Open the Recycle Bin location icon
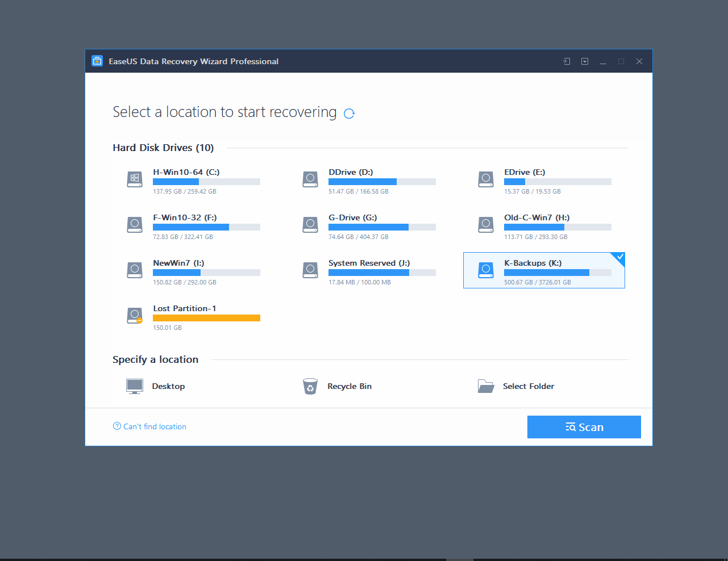The width and height of the screenshot is (728, 561). tap(310, 386)
